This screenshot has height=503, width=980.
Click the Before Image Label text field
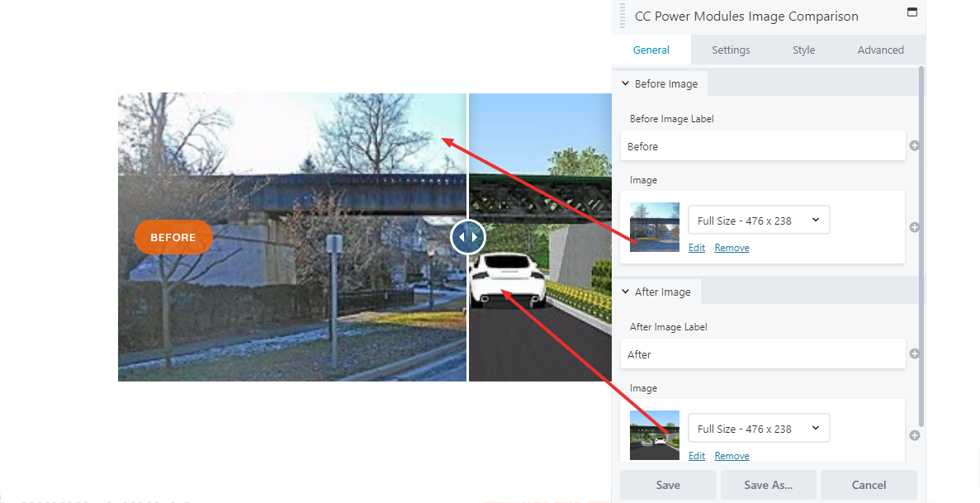point(763,145)
